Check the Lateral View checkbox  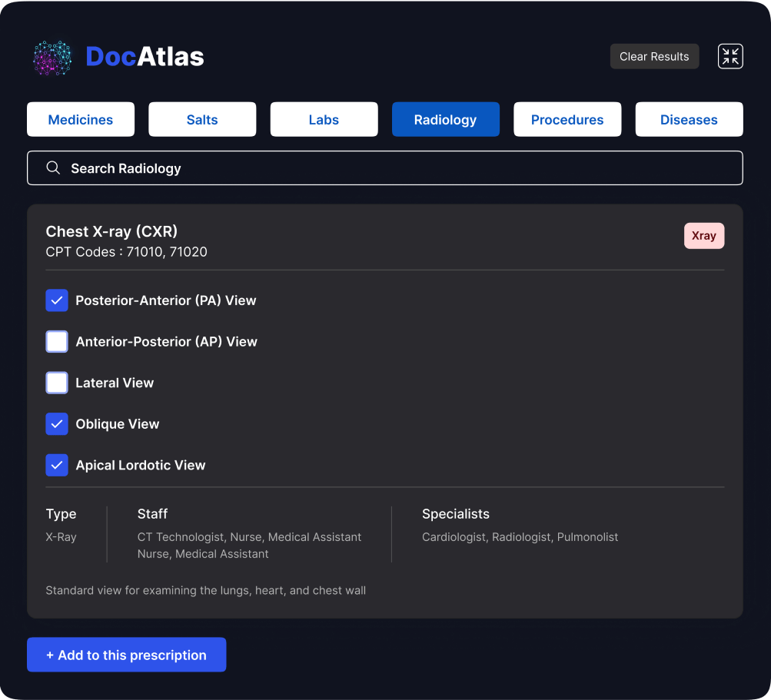pyautogui.click(x=57, y=383)
